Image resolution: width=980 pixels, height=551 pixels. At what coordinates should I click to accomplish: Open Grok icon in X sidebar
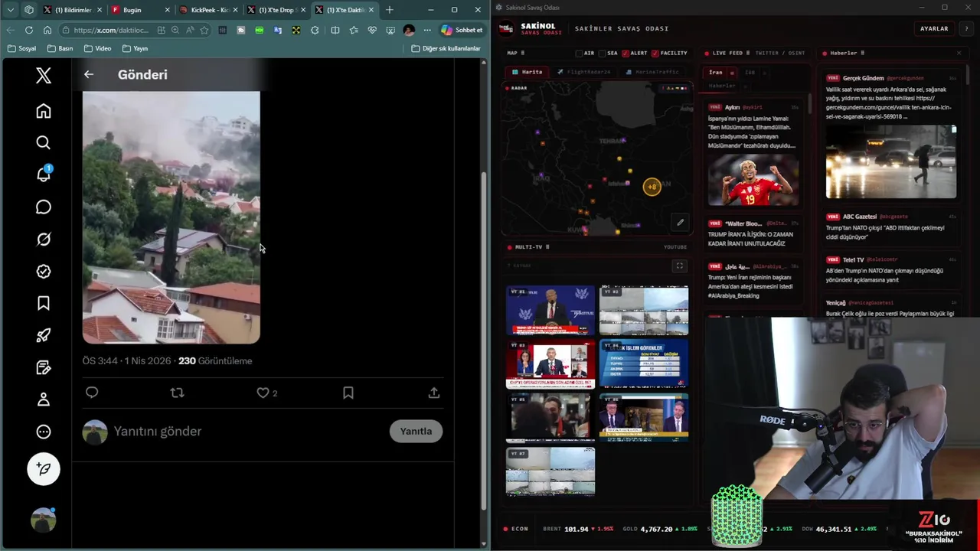click(44, 240)
